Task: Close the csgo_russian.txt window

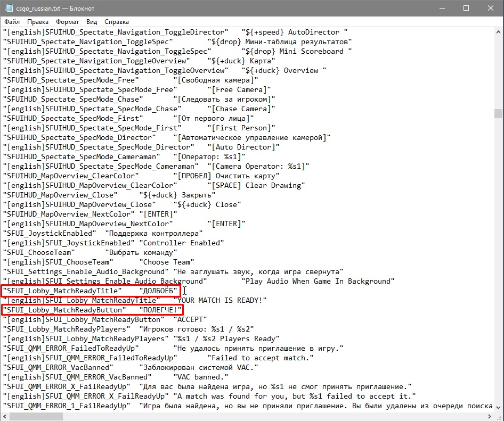Action: pos(491,8)
